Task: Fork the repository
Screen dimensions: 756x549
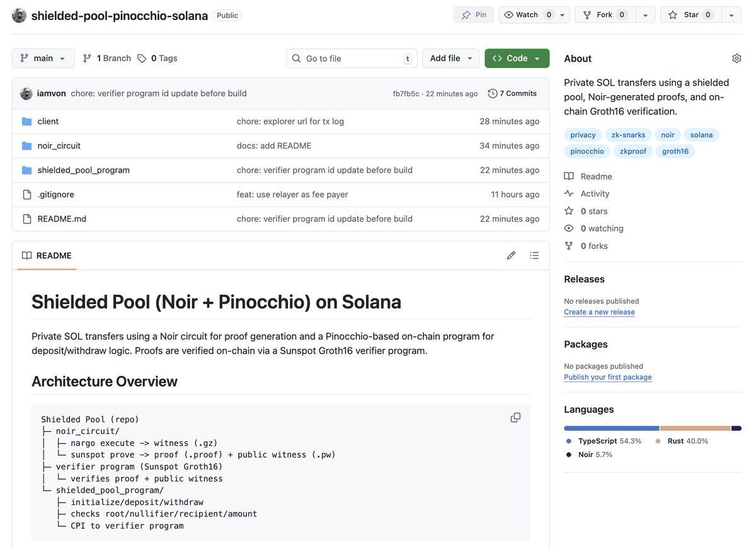Action: (x=603, y=14)
